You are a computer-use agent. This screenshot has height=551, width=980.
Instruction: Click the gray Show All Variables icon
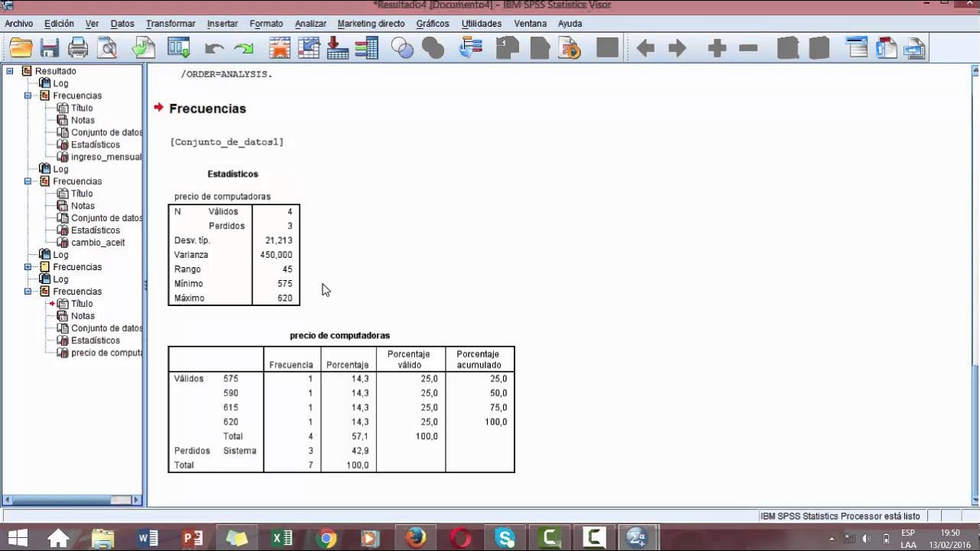coord(433,48)
